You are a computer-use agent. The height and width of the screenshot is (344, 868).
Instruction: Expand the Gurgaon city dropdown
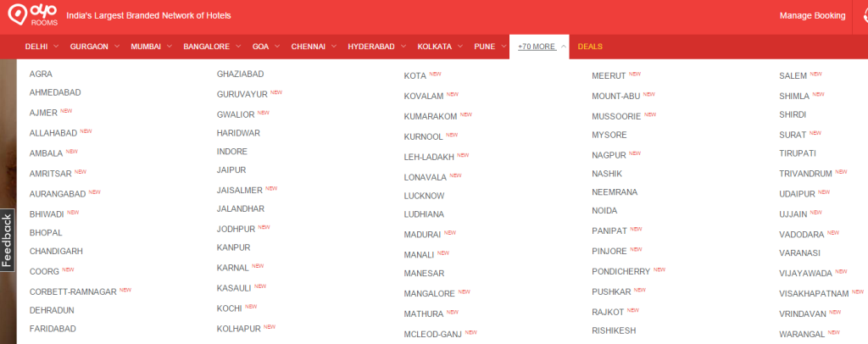95,47
